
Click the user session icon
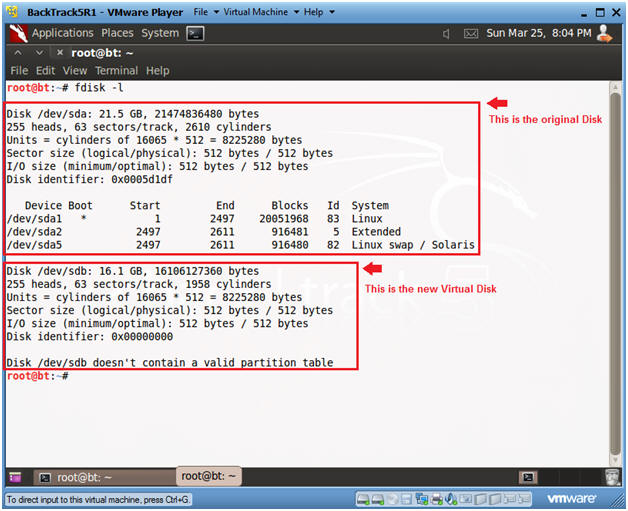(x=604, y=33)
